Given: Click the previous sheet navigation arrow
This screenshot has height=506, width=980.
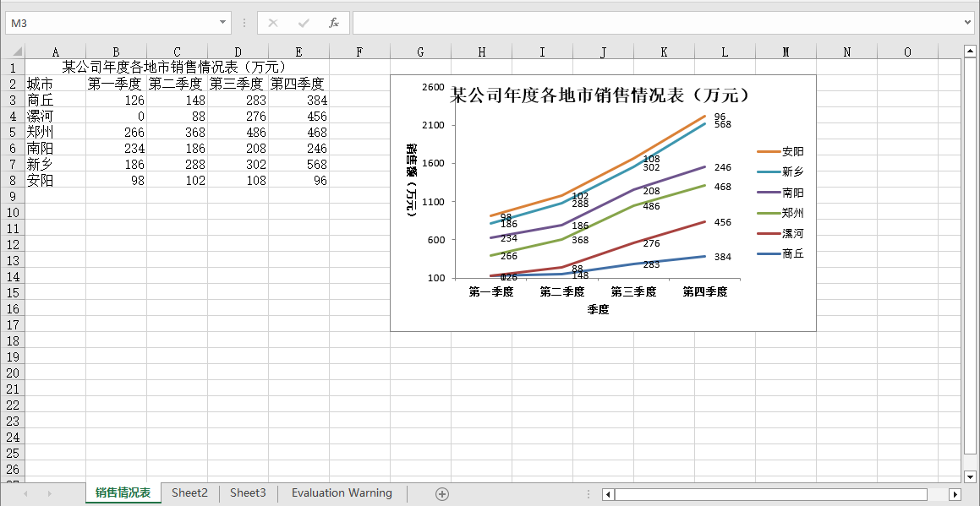Looking at the screenshot, I should click(26, 493).
